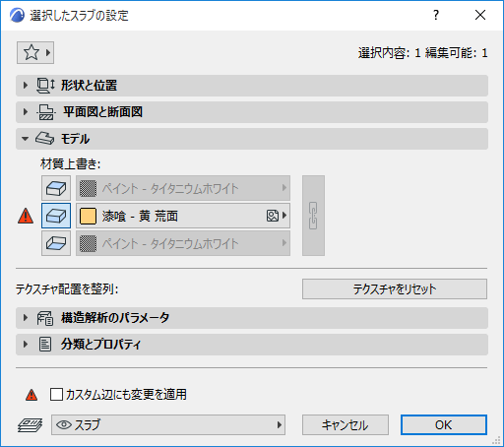The image size is (504, 447).
Task: Click the 構造解析のパラメータ icon
Action: pos(45,318)
